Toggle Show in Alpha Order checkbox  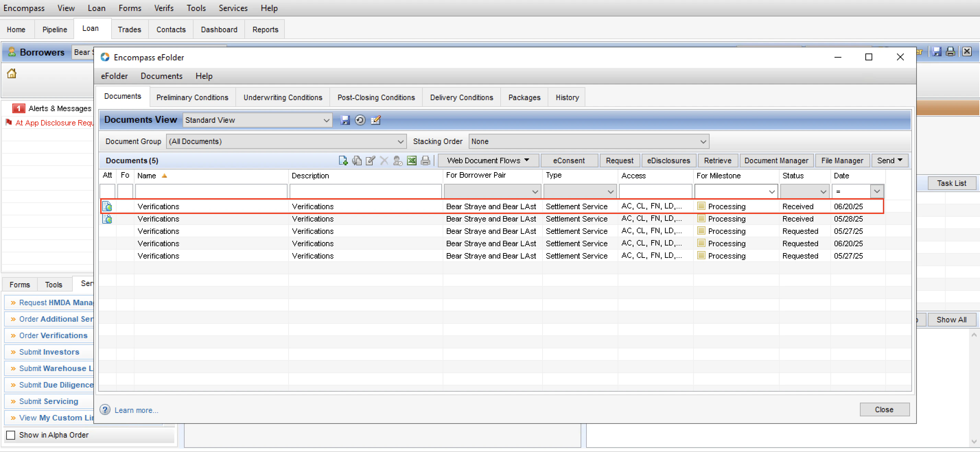[x=11, y=435]
